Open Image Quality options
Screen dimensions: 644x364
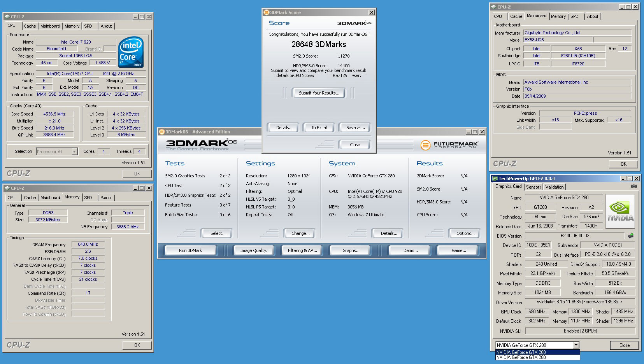[x=254, y=250]
